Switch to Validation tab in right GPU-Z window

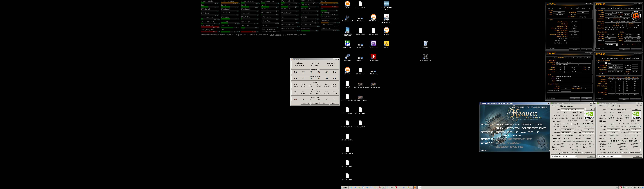616,106
